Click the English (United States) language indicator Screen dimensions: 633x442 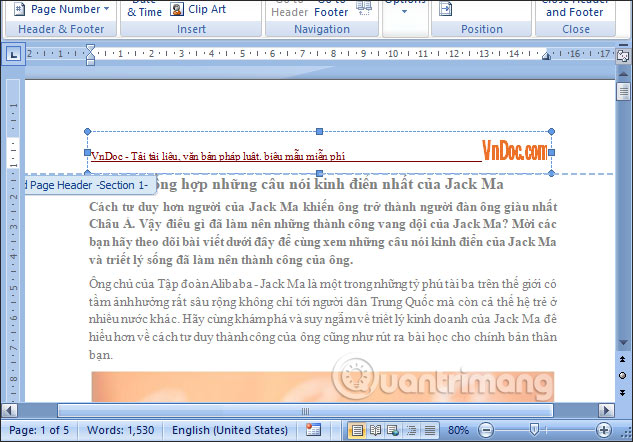click(x=229, y=430)
